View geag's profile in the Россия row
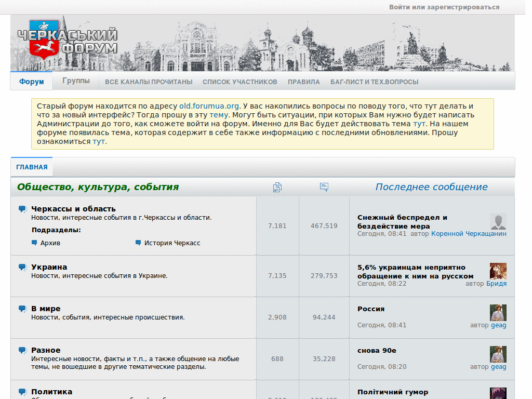The image size is (532, 399). (x=498, y=325)
